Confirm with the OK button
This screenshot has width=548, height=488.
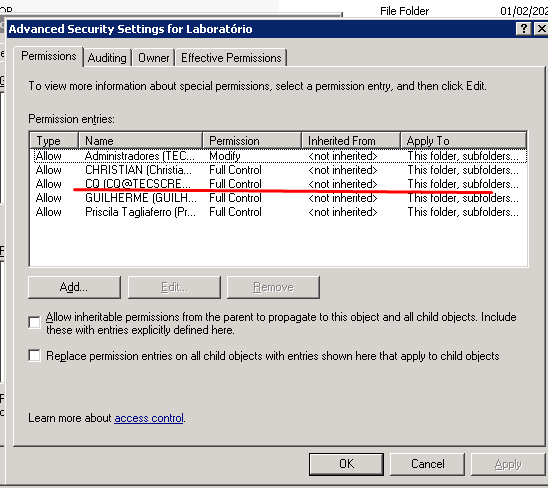point(346,464)
